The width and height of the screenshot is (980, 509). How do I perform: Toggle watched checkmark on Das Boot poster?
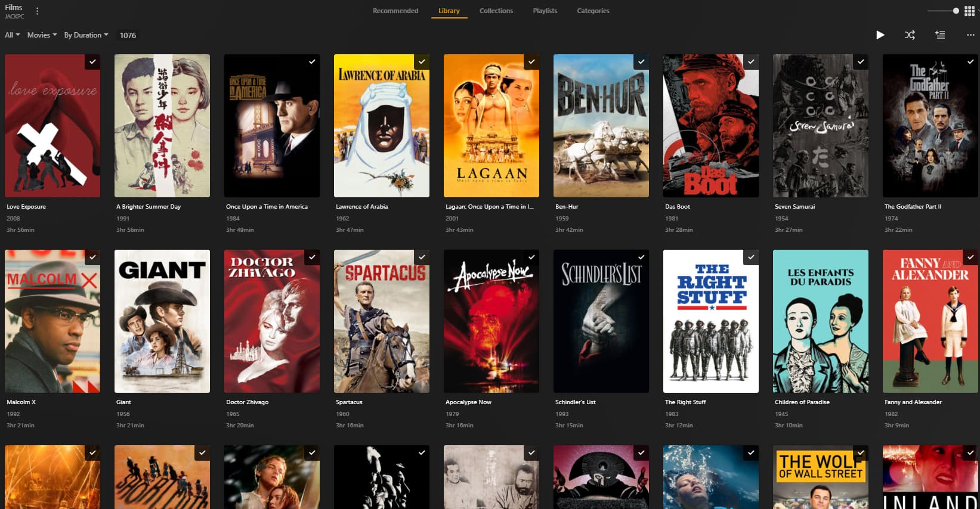pyautogui.click(x=751, y=62)
